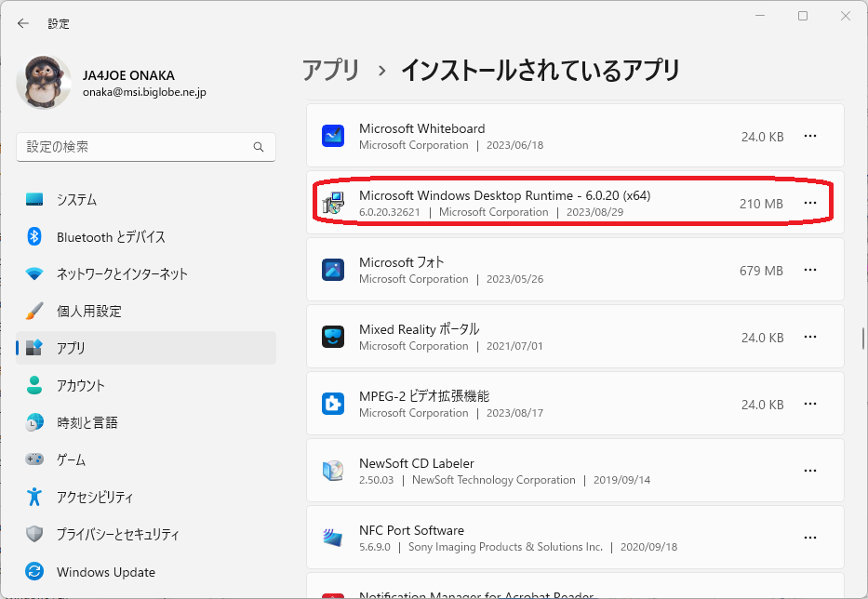Click the network Wi-Fi icon in sidebar
This screenshot has width=868, height=599.
(x=34, y=273)
